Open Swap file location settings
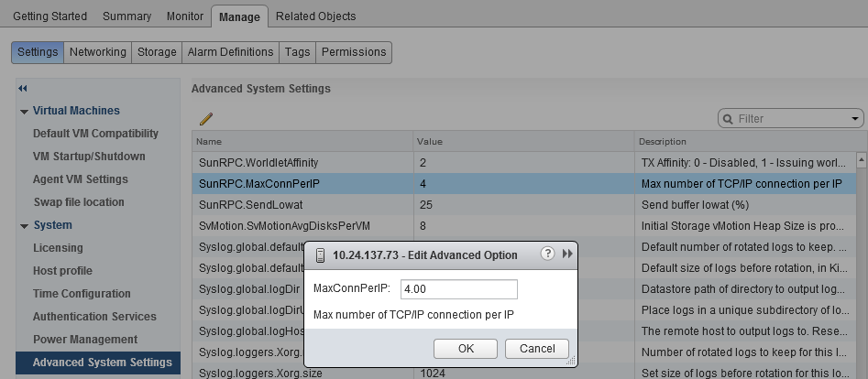The width and height of the screenshot is (868, 379). click(x=79, y=202)
